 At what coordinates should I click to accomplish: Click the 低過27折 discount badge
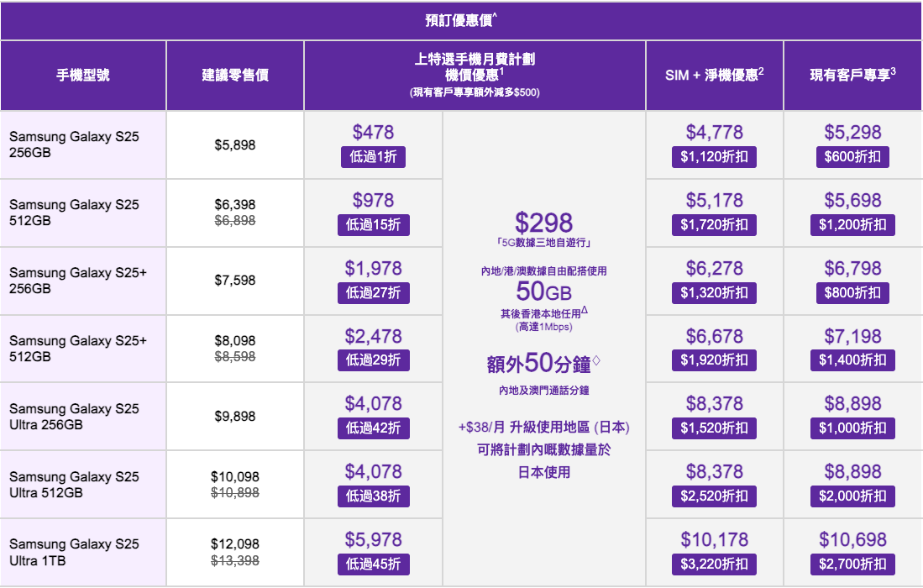373,293
